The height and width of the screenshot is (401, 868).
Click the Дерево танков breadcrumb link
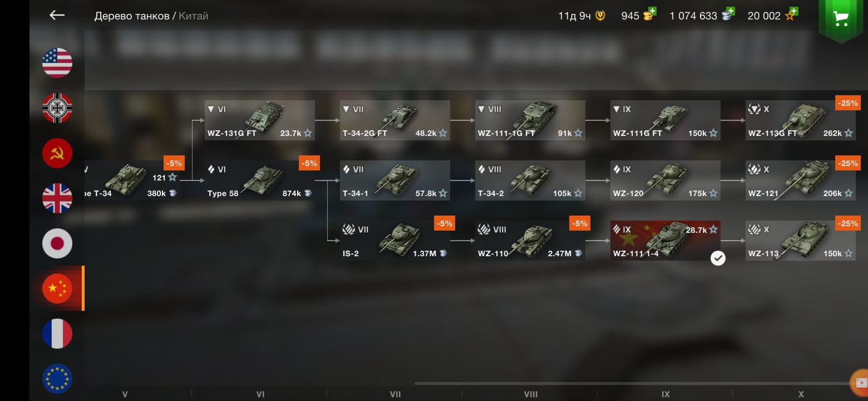coord(132,16)
